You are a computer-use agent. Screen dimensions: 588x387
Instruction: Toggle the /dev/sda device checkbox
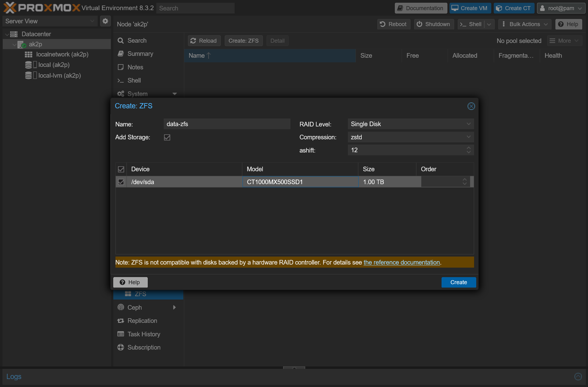tap(121, 182)
